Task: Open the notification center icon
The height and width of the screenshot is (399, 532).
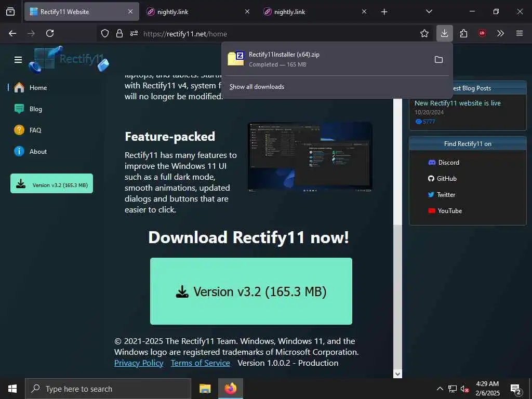Action: [516, 389]
